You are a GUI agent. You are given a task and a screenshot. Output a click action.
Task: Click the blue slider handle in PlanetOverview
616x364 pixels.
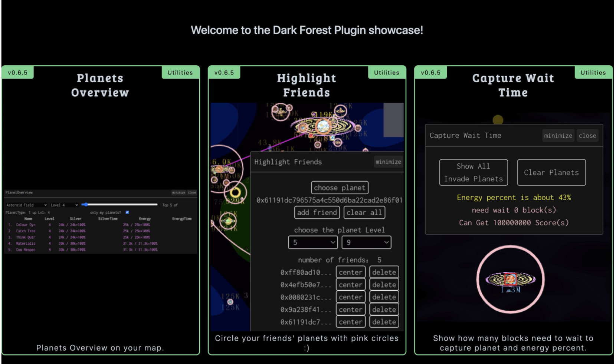(x=85, y=205)
